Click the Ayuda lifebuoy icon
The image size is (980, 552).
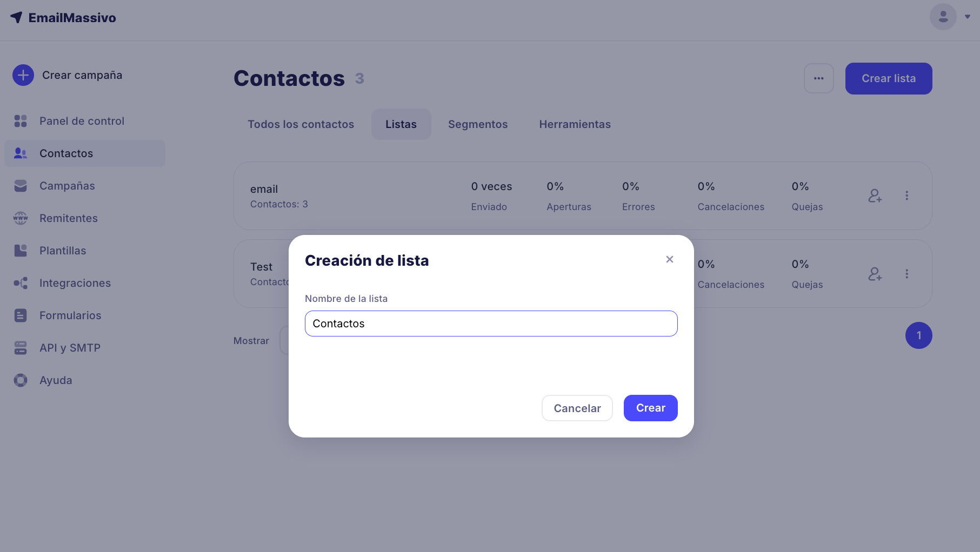(21, 380)
